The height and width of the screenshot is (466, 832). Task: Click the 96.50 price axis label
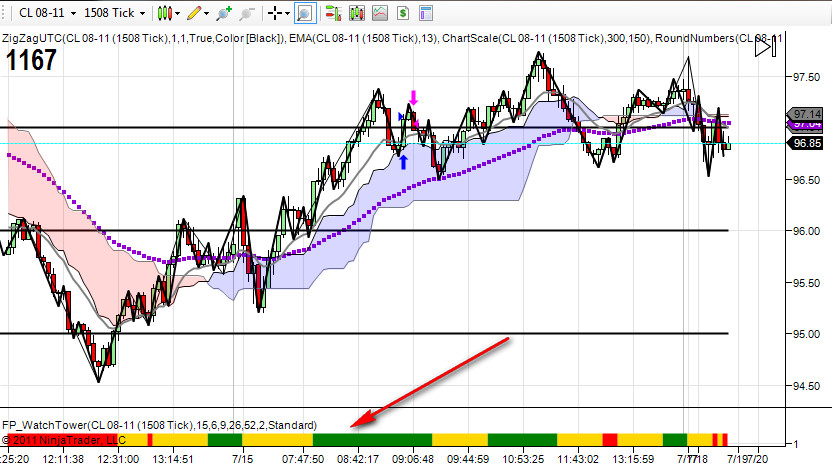(806, 180)
